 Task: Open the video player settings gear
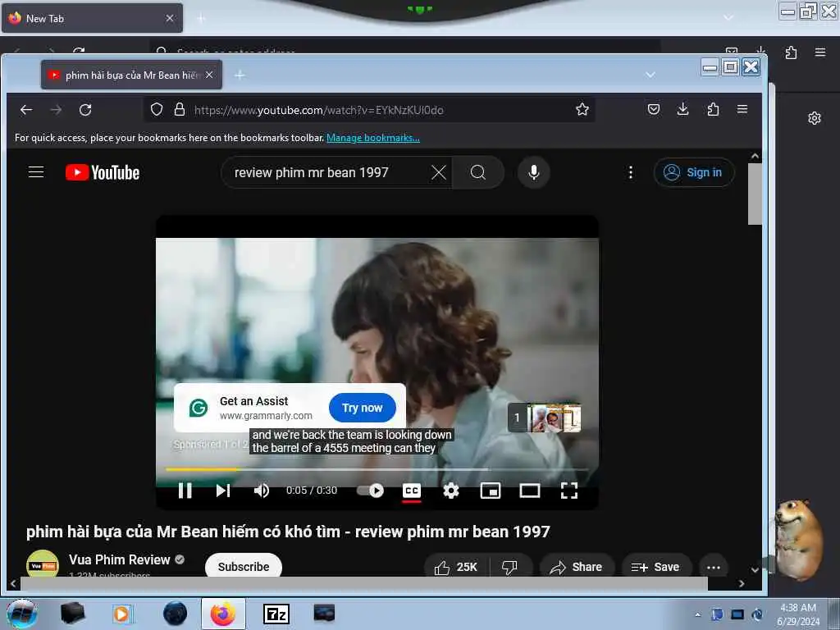click(451, 491)
